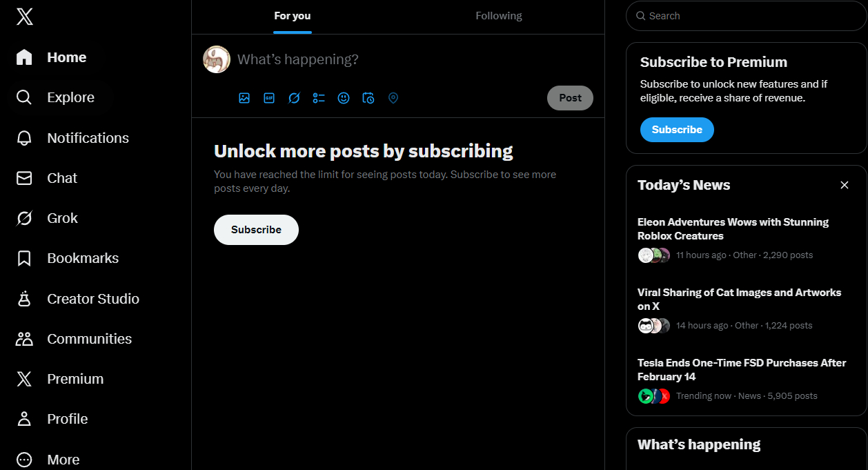This screenshot has height=470, width=868.
Task: Click the location tag icon
Action: 393,98
